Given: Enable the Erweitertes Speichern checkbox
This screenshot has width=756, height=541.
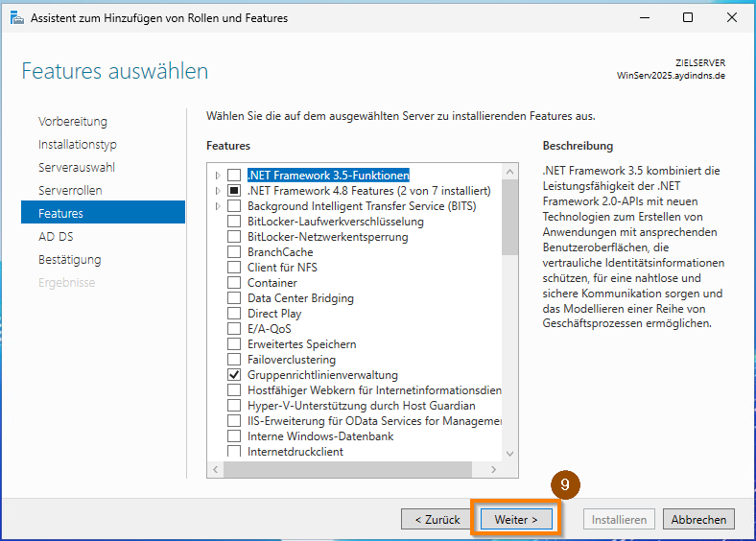Looking at the screenshot, I should point(234,343).
